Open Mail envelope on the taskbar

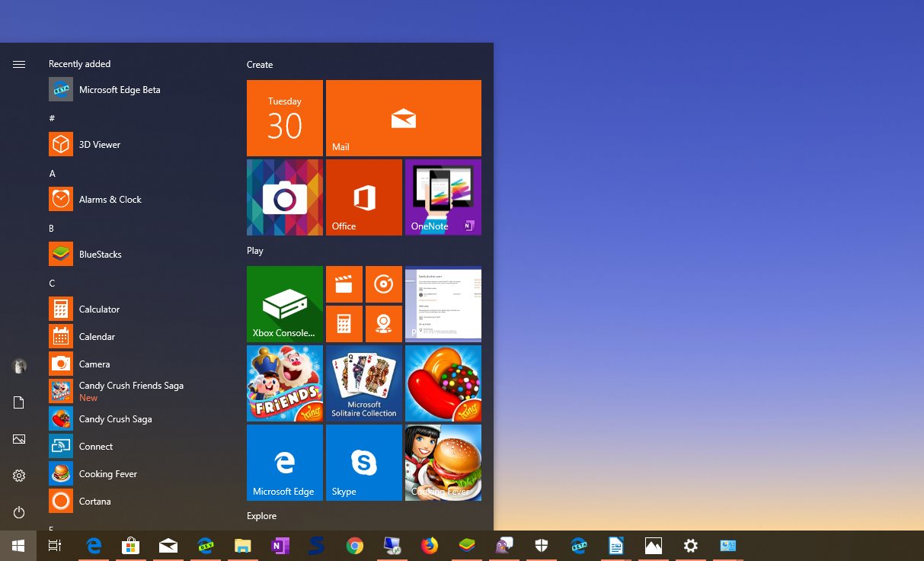tap(168, 546)
